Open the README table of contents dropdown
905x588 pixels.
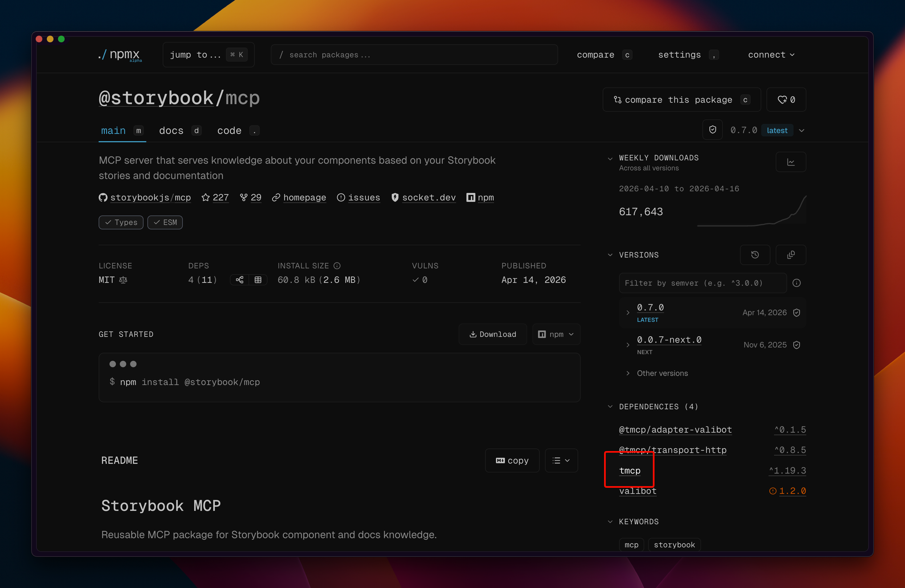(x=561, y=460)
